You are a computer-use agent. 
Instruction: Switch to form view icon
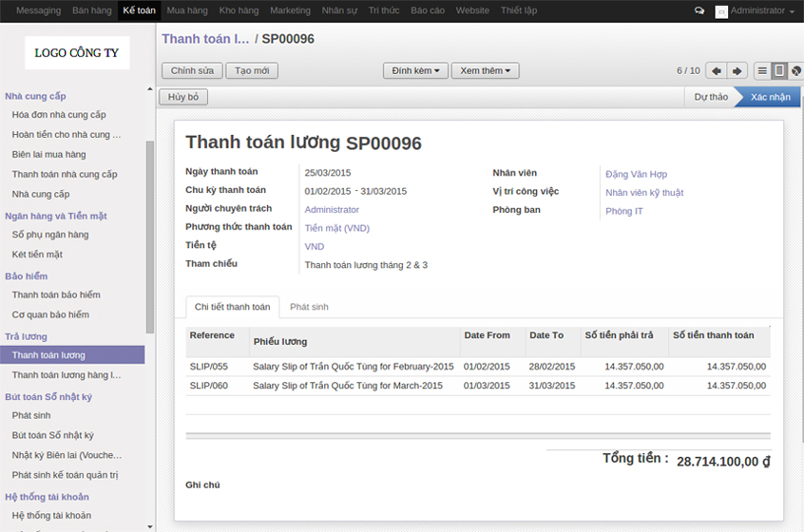[779, 71]
